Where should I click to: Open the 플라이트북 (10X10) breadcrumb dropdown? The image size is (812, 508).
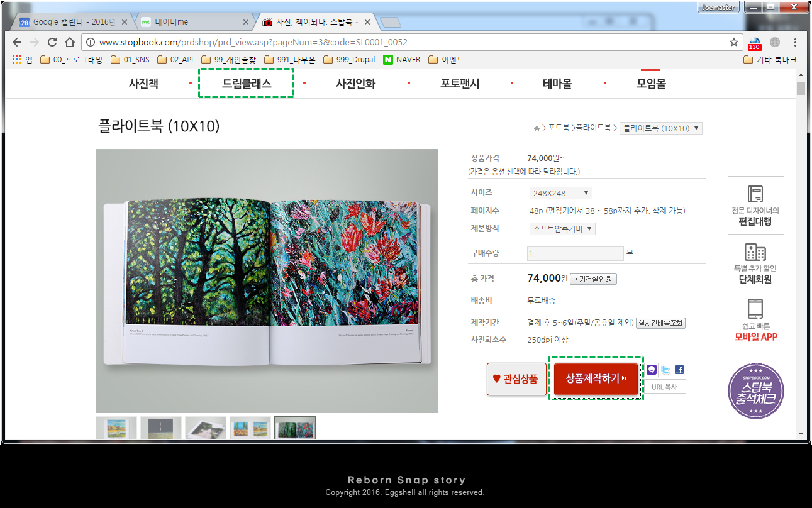tap(660, 128)
